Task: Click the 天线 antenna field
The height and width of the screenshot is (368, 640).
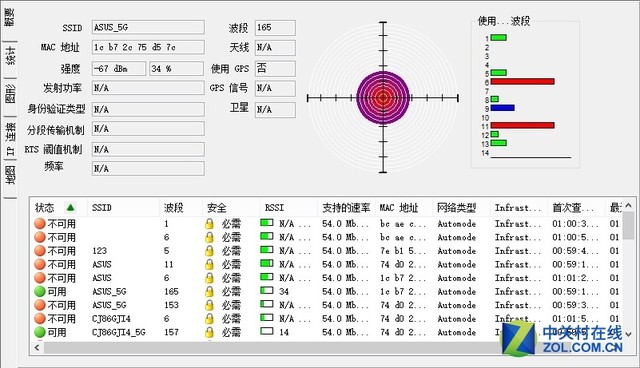Action: pos(275,47)
